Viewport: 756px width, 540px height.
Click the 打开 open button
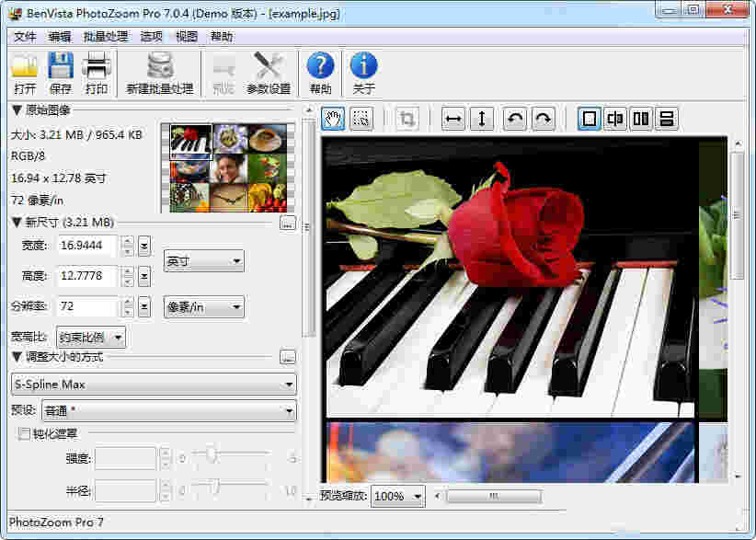point(25,72)
